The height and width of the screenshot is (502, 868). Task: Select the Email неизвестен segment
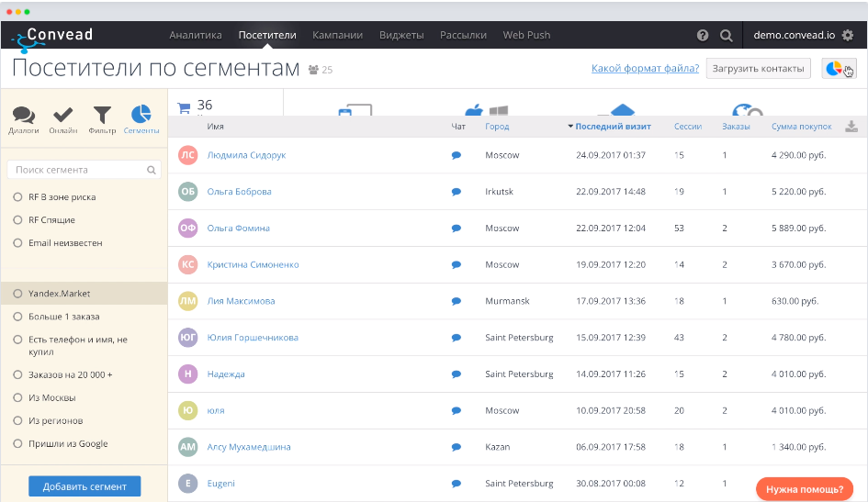pos(58,243)
